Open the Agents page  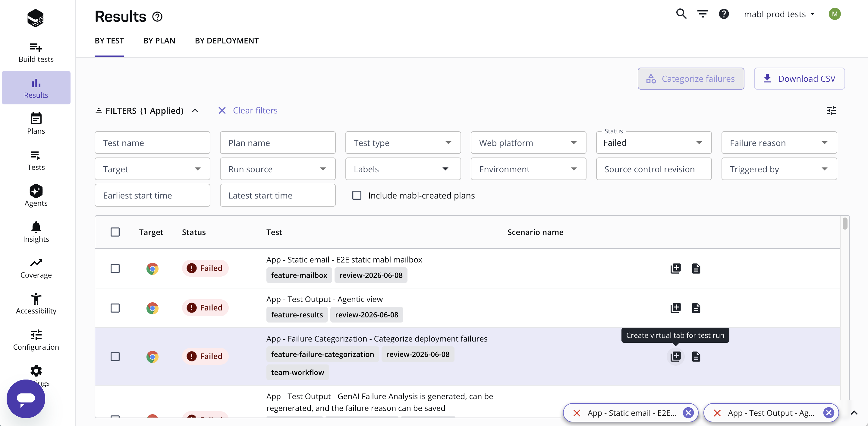pos(36,196)
